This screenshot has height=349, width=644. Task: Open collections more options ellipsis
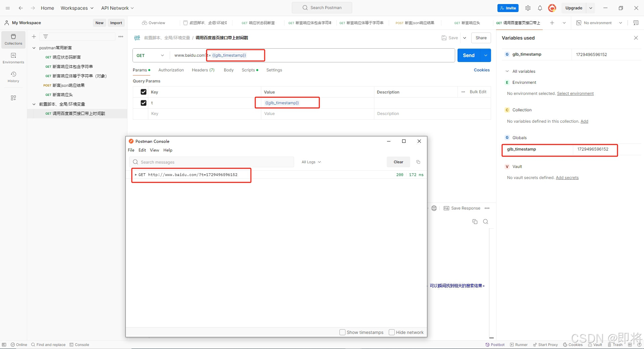tap(121, 37)
